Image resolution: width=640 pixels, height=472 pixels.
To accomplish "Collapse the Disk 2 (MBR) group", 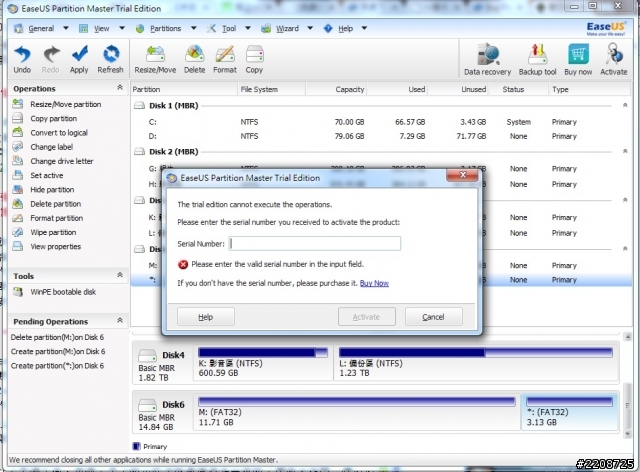I will (625, 151).
